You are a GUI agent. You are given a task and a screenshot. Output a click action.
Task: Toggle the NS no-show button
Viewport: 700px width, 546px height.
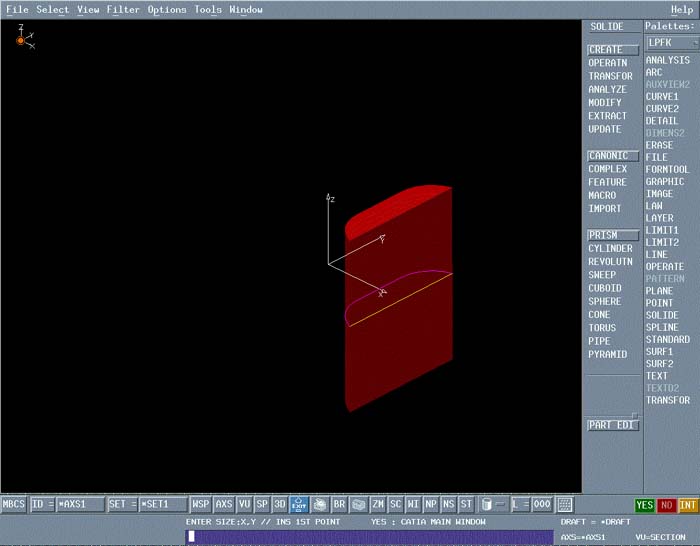(x=448, y=505)
